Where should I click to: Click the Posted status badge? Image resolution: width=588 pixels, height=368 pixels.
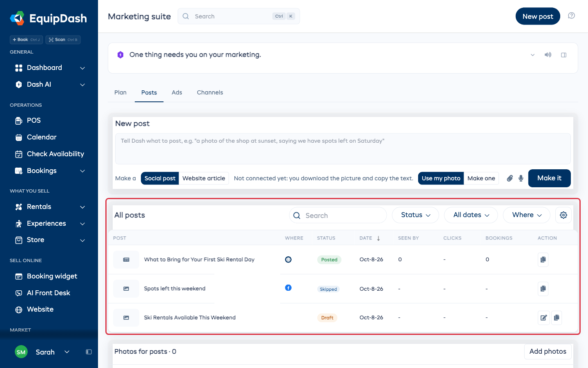pos(329,260)
